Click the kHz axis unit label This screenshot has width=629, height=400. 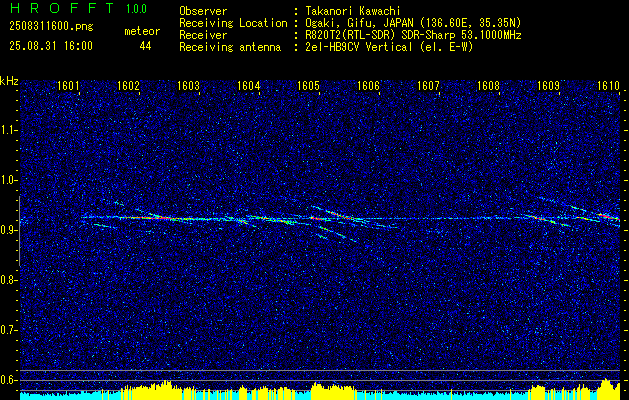point(9,81)
